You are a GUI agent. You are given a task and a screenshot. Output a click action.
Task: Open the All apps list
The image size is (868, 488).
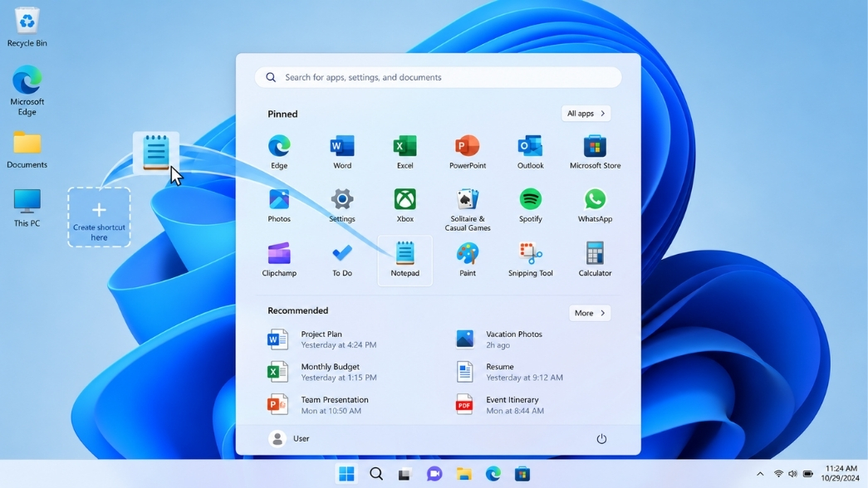586,114
